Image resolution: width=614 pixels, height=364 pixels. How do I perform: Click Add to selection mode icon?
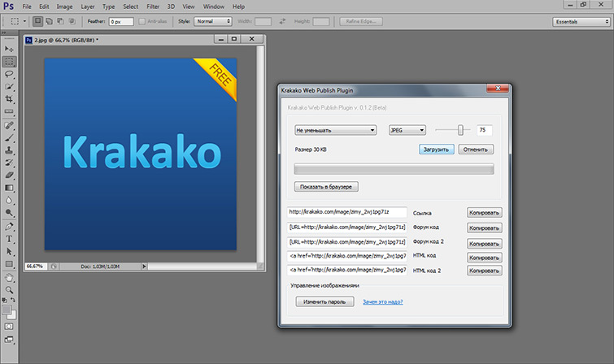coord(49,21)
